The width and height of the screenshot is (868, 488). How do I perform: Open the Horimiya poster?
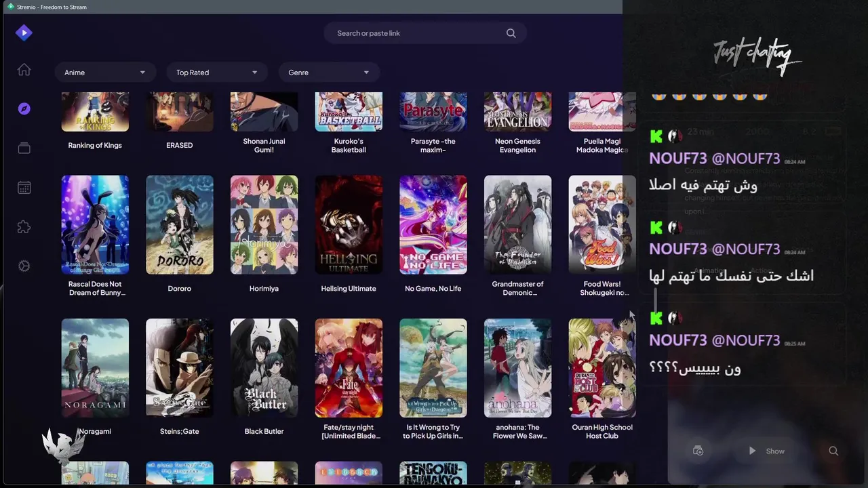[264, 225]
